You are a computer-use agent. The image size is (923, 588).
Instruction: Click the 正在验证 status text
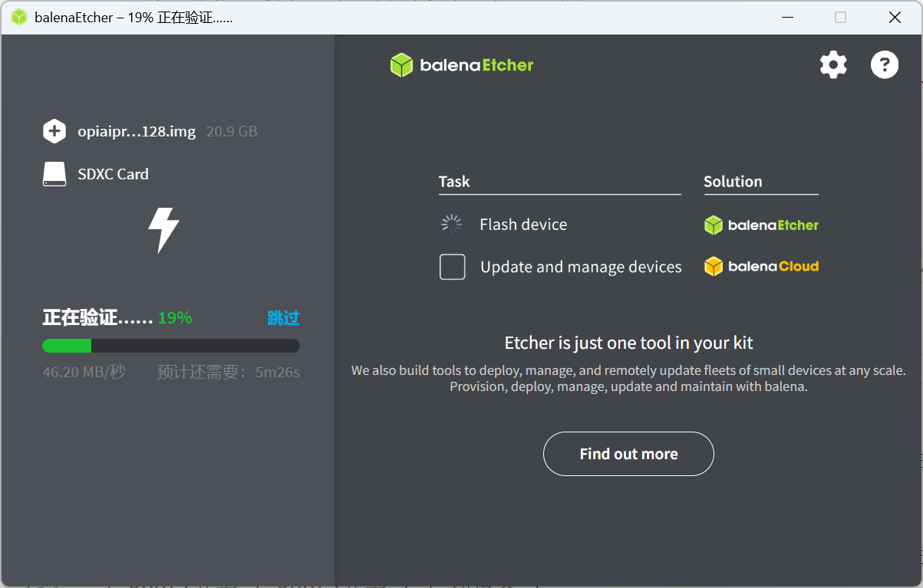(97, 318)
